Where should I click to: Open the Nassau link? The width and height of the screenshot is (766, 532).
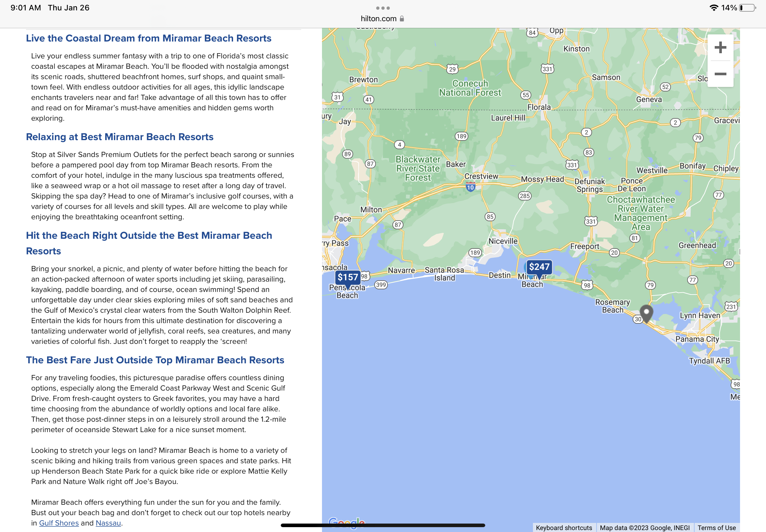108,523
